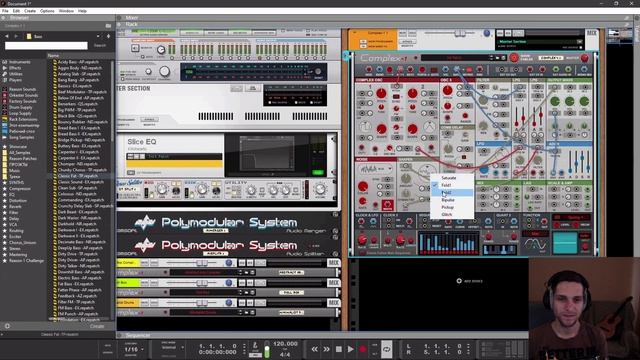Open the noise type waveform dropdown
Viewport: 640px width, 360px height.
(x=375, y=169)
